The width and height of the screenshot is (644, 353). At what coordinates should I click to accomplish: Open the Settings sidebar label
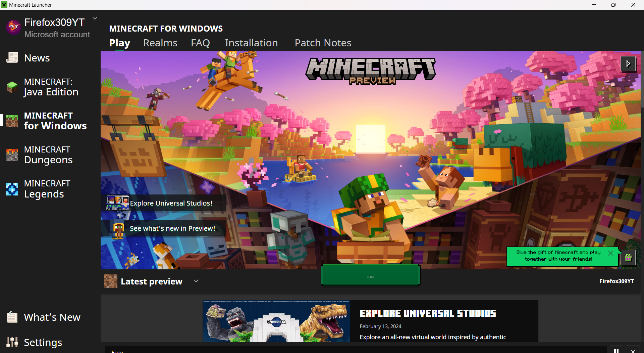[43, 342]
